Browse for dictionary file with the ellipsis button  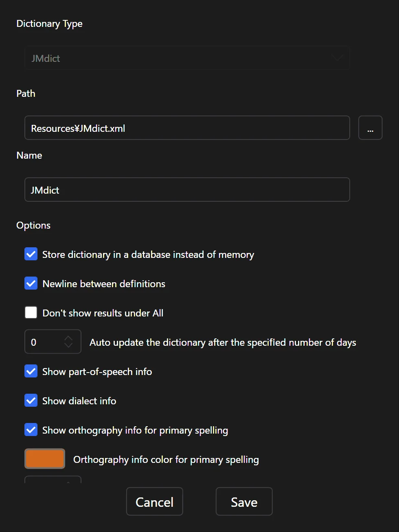click(370, 128)
